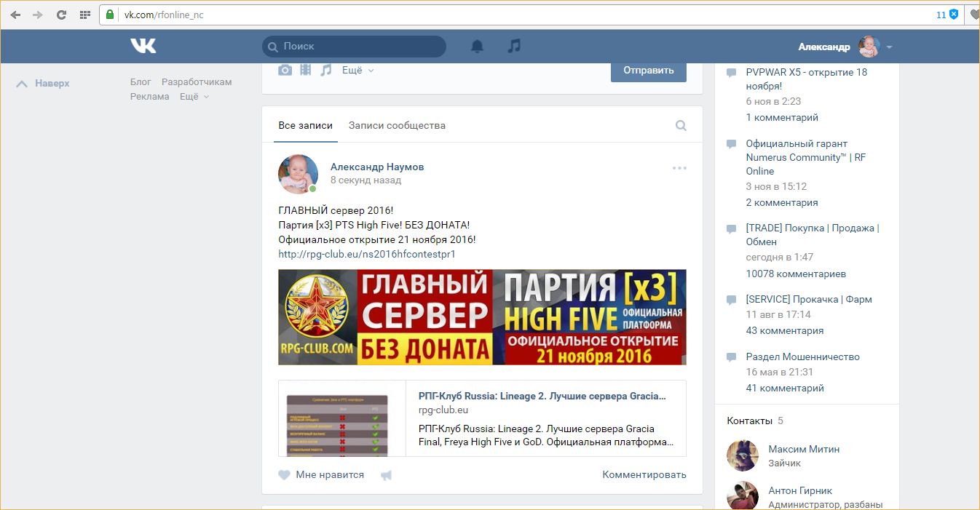The image size is (980, 510).
Task: Open [SERVICE] Прокачка | Фарм topic
Action: [x=809, y=299]
